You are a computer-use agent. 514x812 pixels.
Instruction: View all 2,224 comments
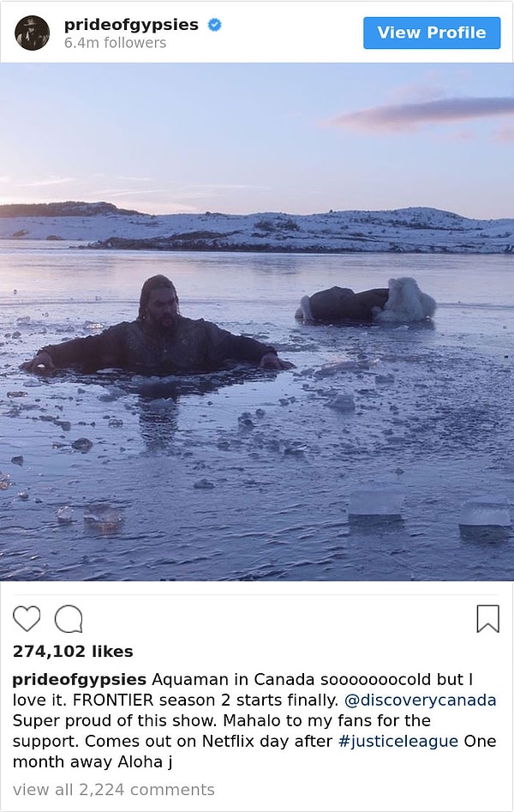114,790
